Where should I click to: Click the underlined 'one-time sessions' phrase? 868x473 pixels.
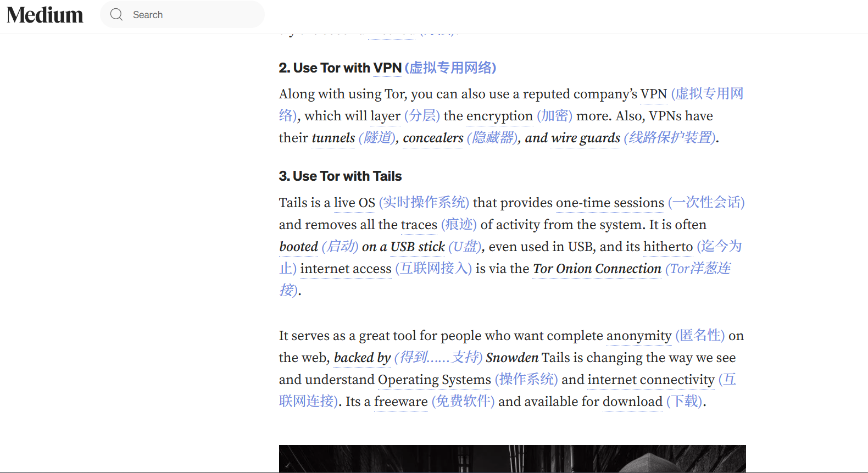610,203
